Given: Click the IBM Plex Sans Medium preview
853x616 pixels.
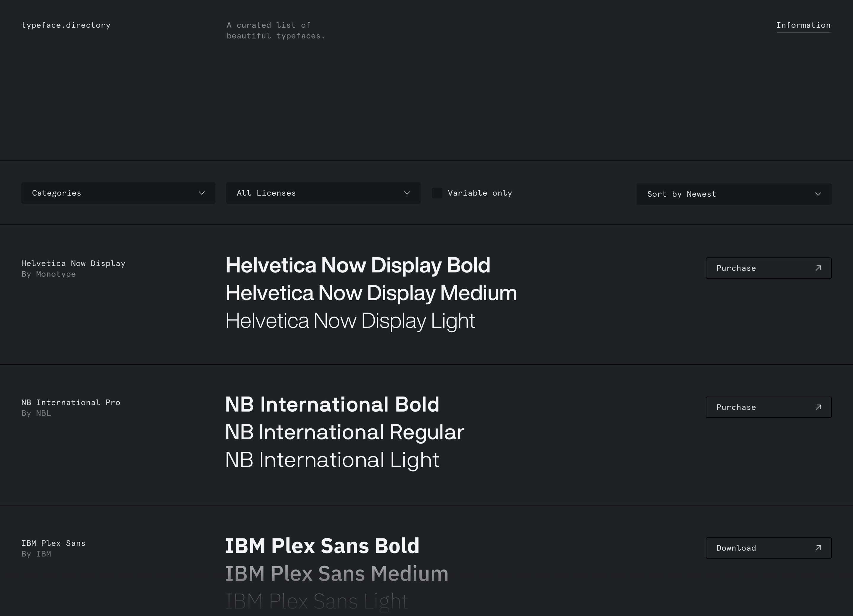Looking at the screenshot, I should click(336, 574).
